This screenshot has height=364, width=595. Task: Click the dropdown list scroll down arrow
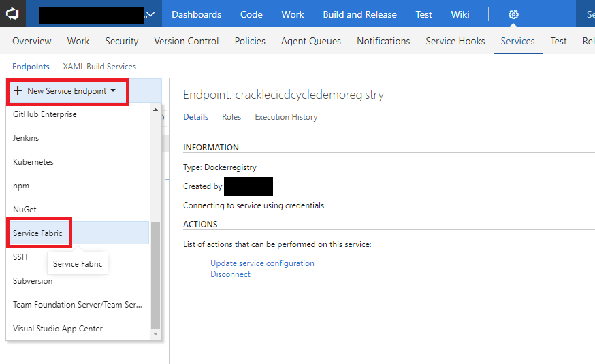155,334
